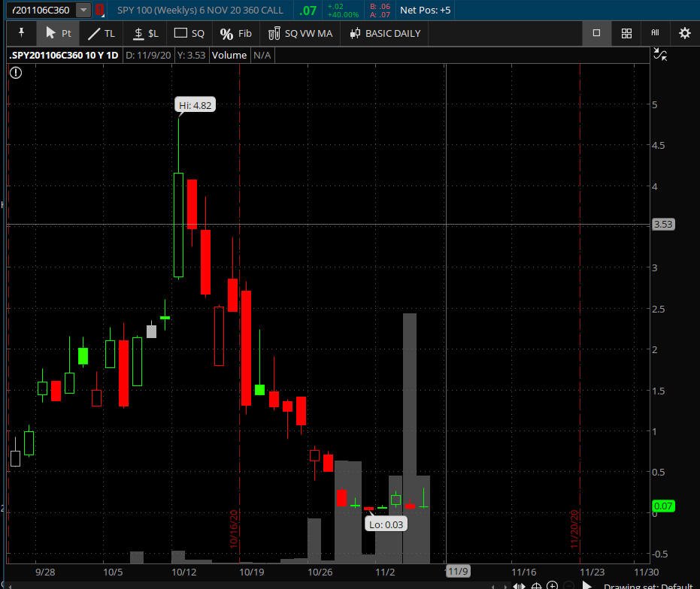Click the Volume study label
This screenshot has height=589, width=700.
(229, 55)
